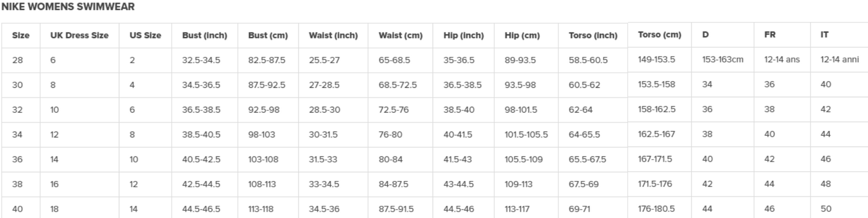Image resolution: width=868 pixels, height=218 pixels.
Task: Click the Torso (cm) column header
Action: (x=659, y=35)
